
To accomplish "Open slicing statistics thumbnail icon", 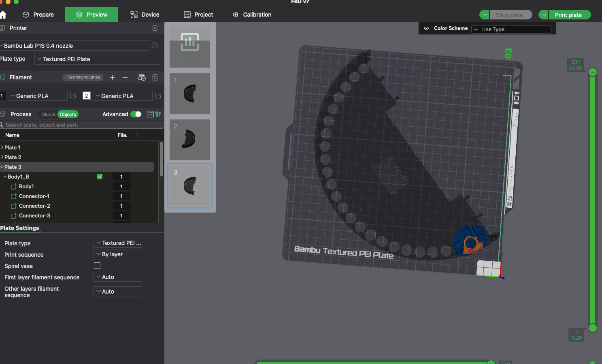I will (x=190, y=42).
